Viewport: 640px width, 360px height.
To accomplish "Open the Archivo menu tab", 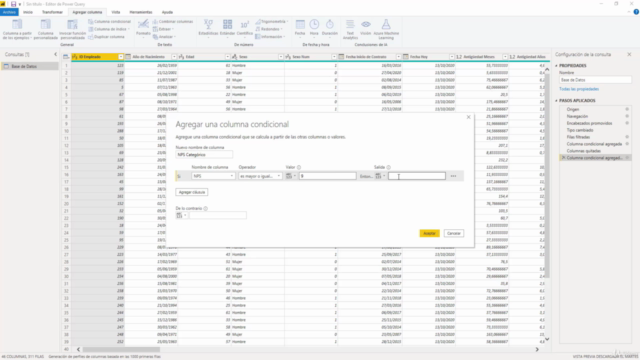I will 9,12.
